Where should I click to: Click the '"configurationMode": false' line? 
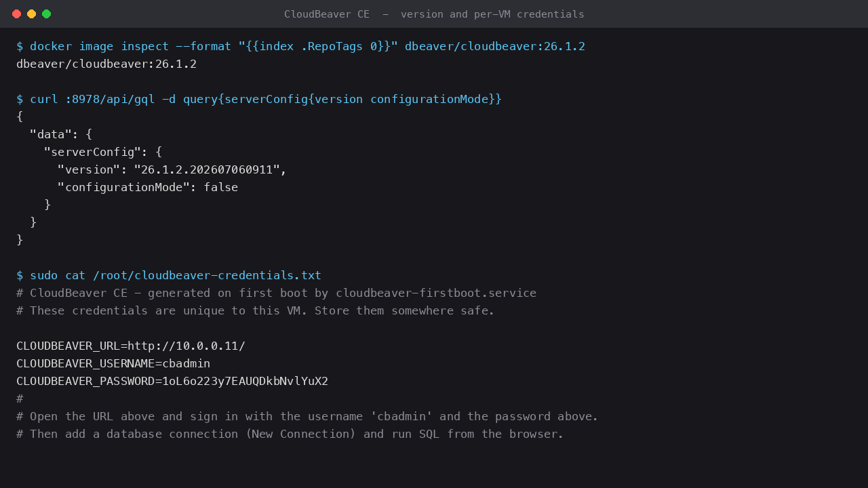point(148,187)
